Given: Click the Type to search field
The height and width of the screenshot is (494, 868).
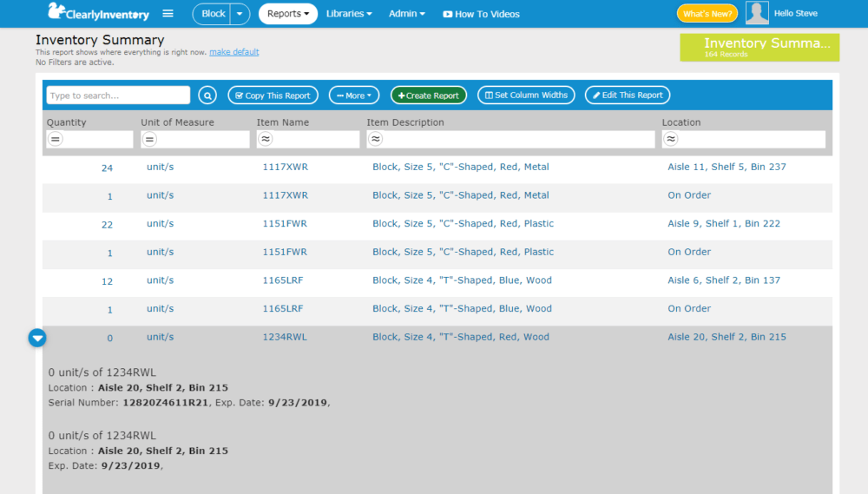Looking at the screenshot, I should point(118,96).
